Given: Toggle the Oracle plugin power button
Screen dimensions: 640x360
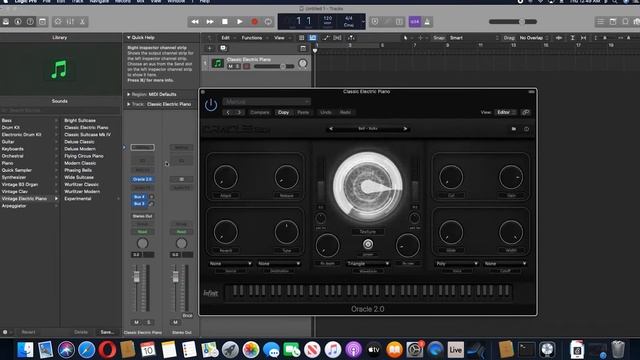Looking at the screenshot, I should [x=211, y=104].
